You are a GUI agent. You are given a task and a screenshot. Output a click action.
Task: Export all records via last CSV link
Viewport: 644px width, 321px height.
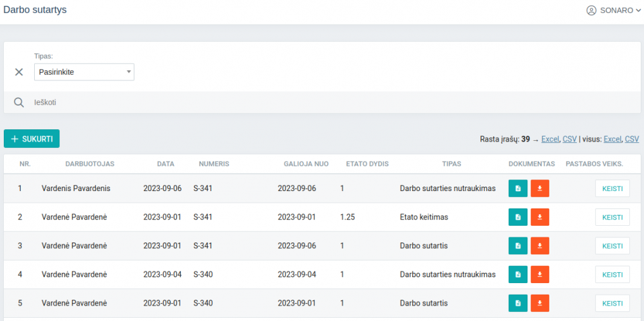pyautogui.click(x=632, y=139)
